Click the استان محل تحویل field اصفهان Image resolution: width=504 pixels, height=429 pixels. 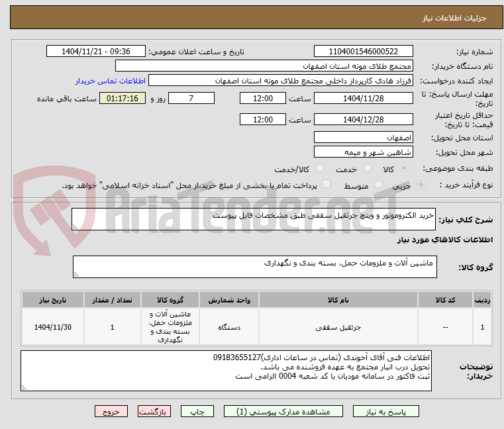(363, 138)
